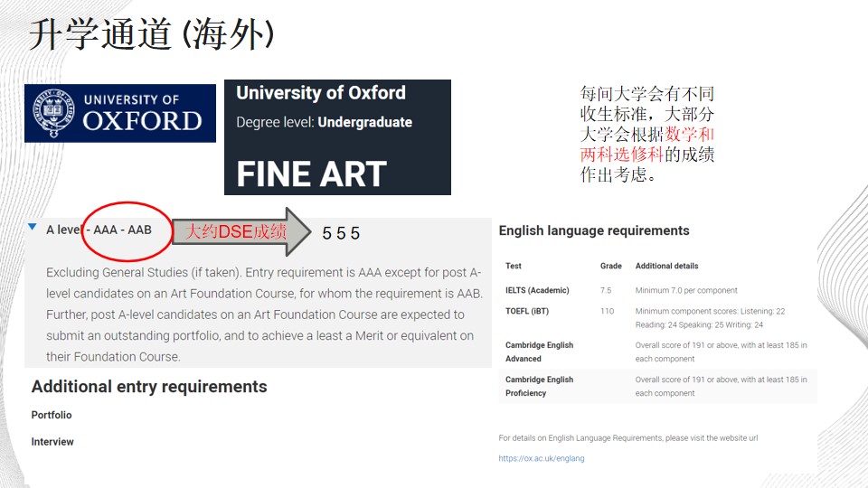The height and width of the screenshot is (488, 868).
Task: Select the Portfolio requirement
Action: [x=52, y=415]
